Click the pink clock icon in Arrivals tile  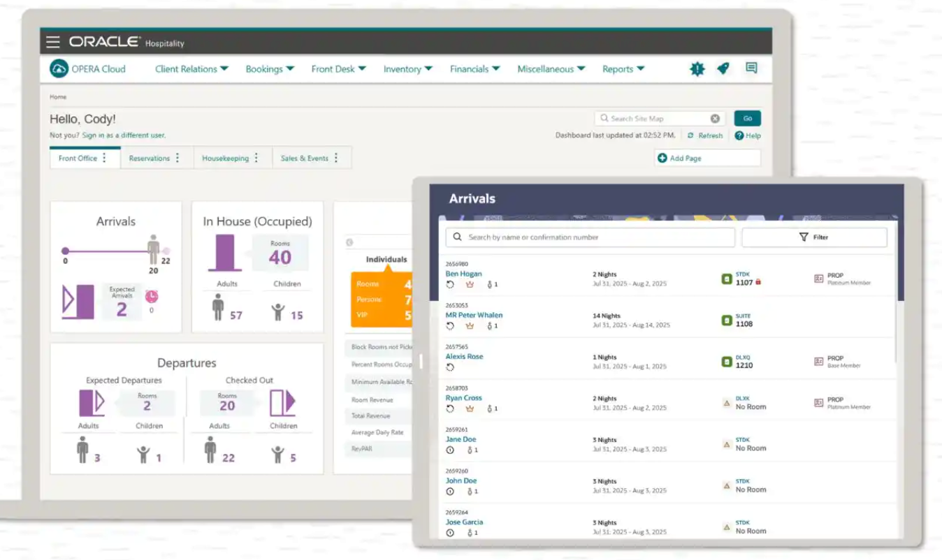[x=152, y=296]
